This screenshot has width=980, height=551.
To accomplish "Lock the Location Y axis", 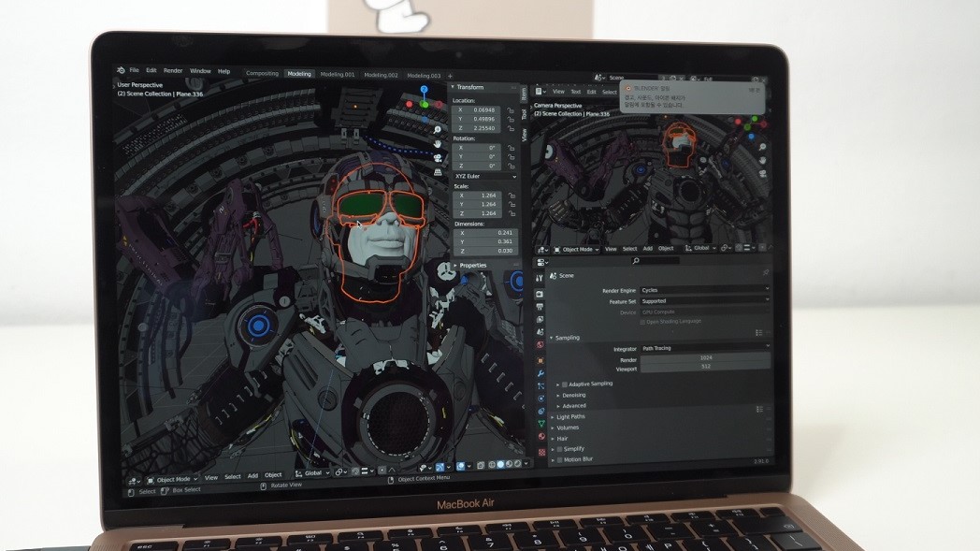I will pyautogui.click(x=511, y=120).
